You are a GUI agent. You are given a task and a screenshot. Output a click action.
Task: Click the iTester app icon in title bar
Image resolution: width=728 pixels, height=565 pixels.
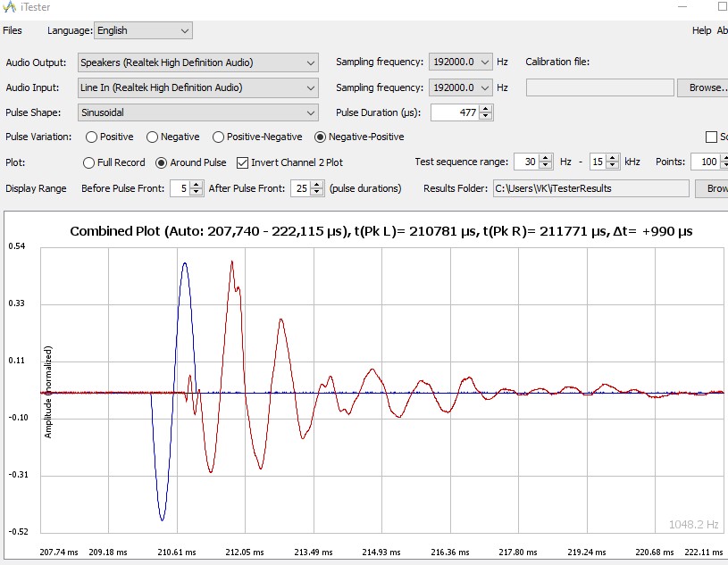click(x=9, y=6)
